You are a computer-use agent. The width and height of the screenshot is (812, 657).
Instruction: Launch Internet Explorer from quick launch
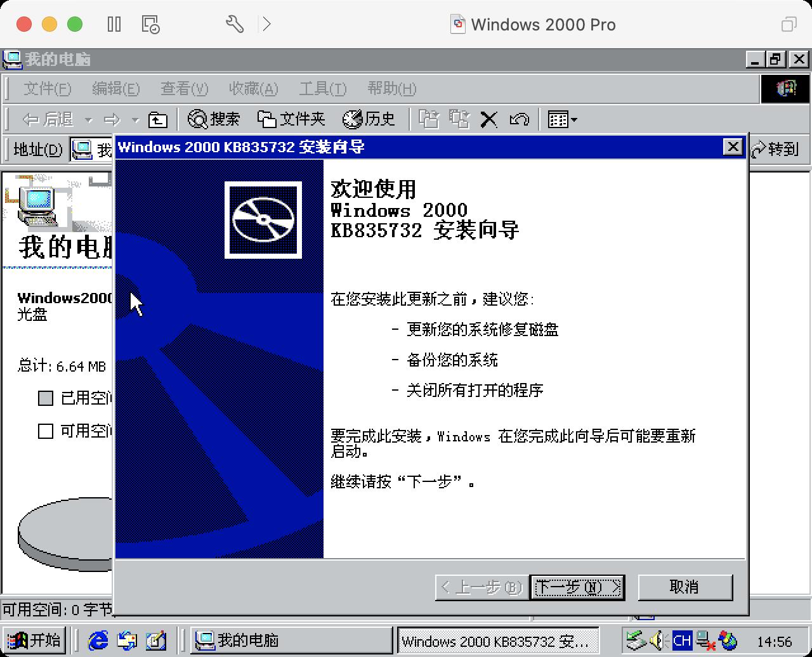98,641
